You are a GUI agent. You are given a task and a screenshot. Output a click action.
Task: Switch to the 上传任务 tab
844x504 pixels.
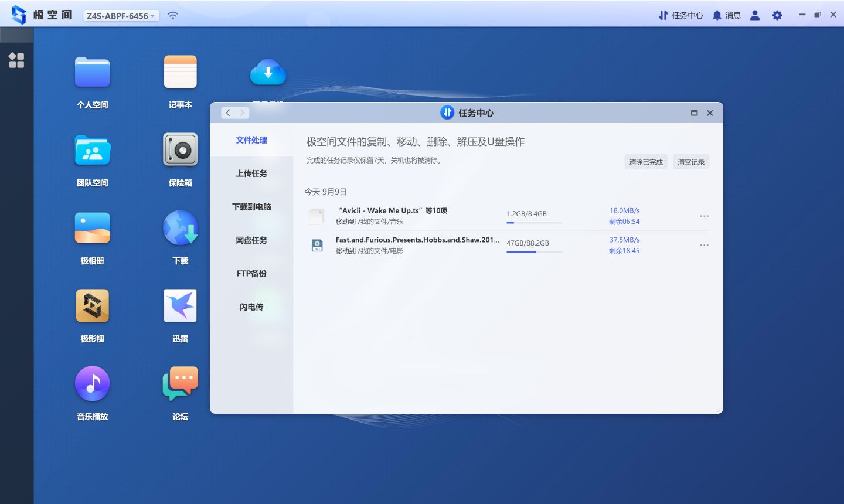point(251,173)
